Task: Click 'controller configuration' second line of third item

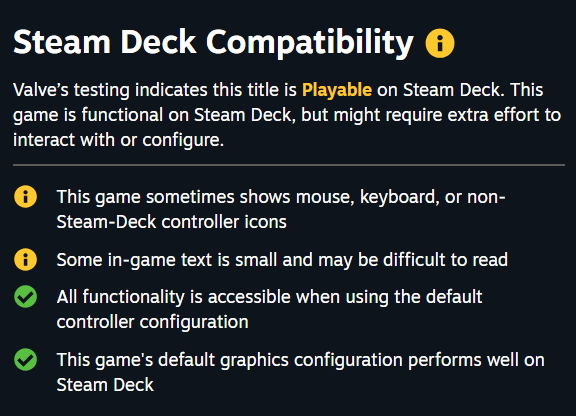Action: click(x=152, y=322)
